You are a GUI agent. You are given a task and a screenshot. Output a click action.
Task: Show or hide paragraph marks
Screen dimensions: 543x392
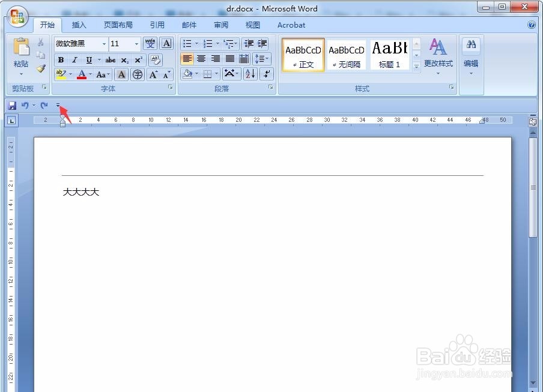pos(266,74)
